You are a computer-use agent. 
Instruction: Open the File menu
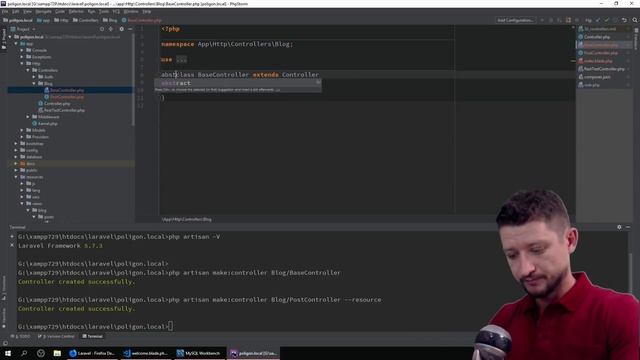coord(5,11)
